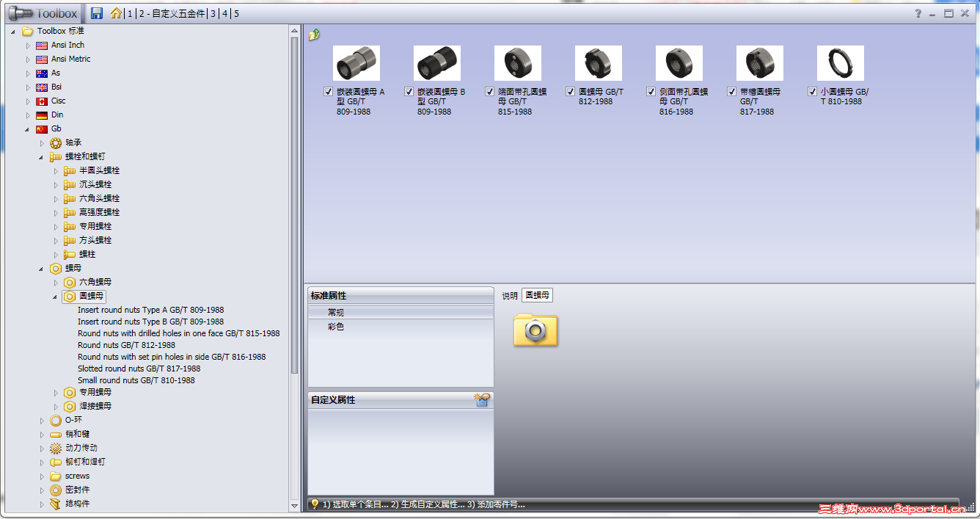
Task: Click the up-folder arrow icon in content pane
Action: (315, 35)
